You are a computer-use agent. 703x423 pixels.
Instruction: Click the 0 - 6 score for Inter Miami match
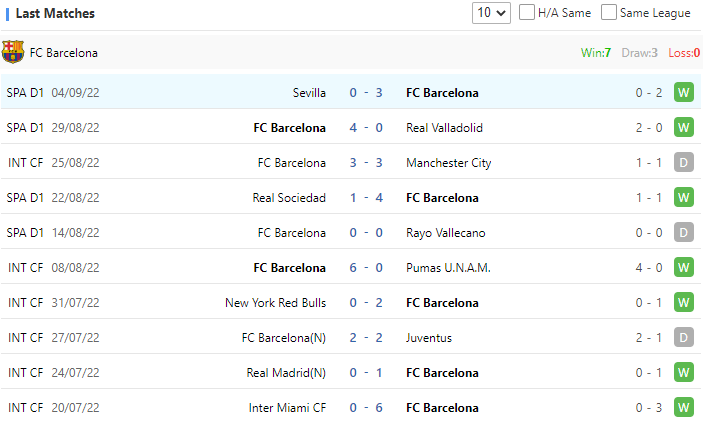(x=366, y=408)
